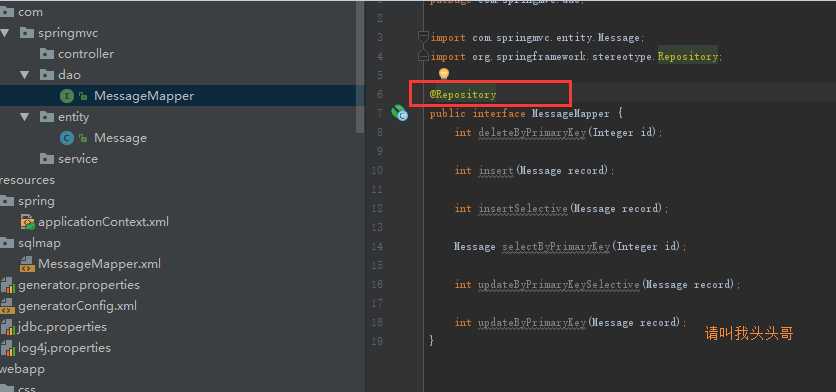836x392 pixels.
Task: Collapse the entity folder tree arrow
Action: [25, 117]
